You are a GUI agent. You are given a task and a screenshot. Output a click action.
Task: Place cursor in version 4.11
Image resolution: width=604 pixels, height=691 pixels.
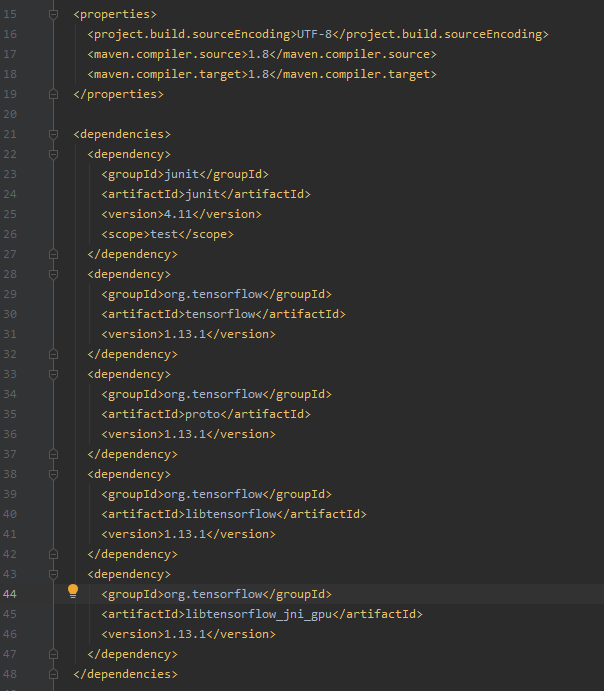(178, 214)
